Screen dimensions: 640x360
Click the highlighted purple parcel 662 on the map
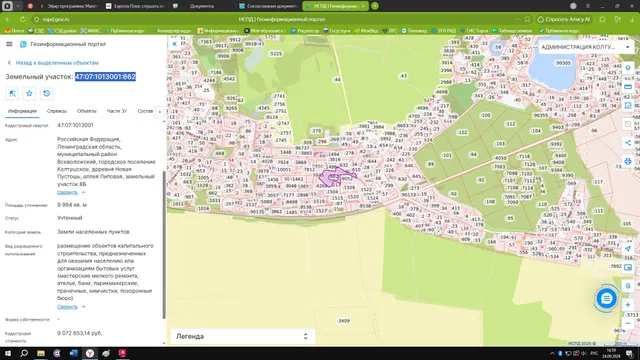coord(333,178)
